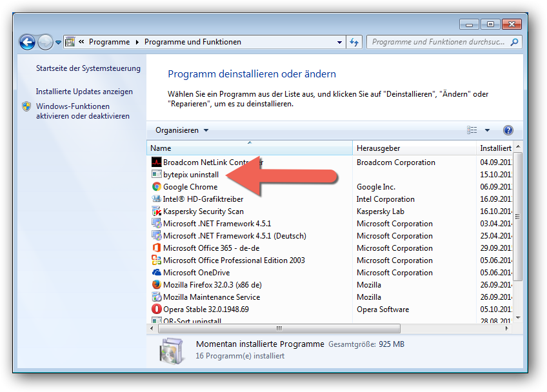The height and width of the screenshot is (392, 547).
Task: Click the Microsoft Office 365 icon
Action: tap(156, 248)
